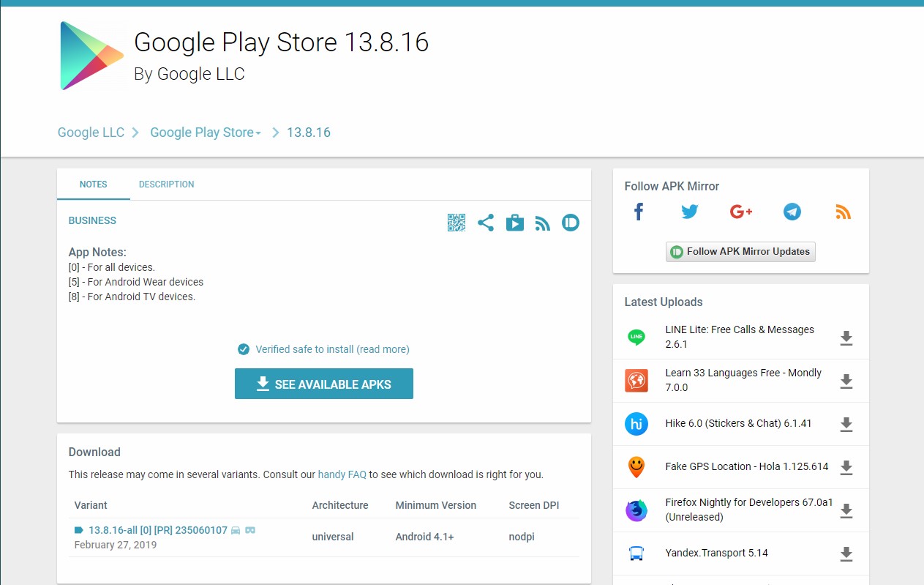Click the Hike app icon
Viewport: 924px width, 585px height.
click(636, 424)
